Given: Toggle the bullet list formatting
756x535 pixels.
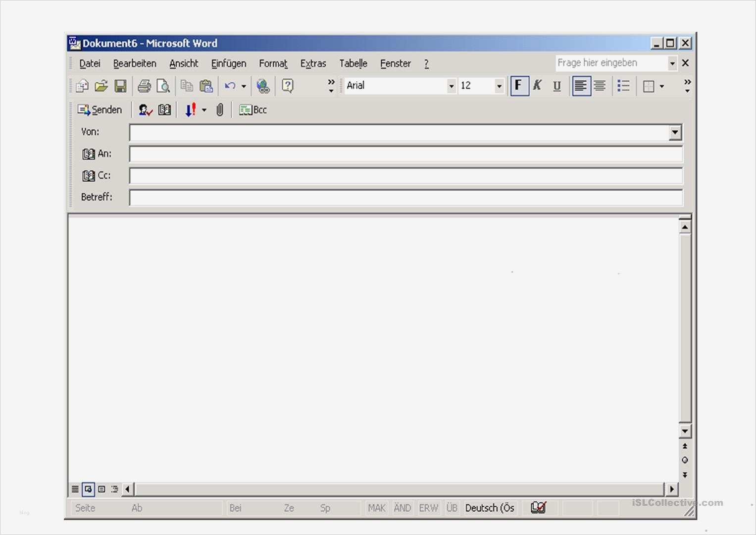Looking at the screenshot, I should point(623,86).
